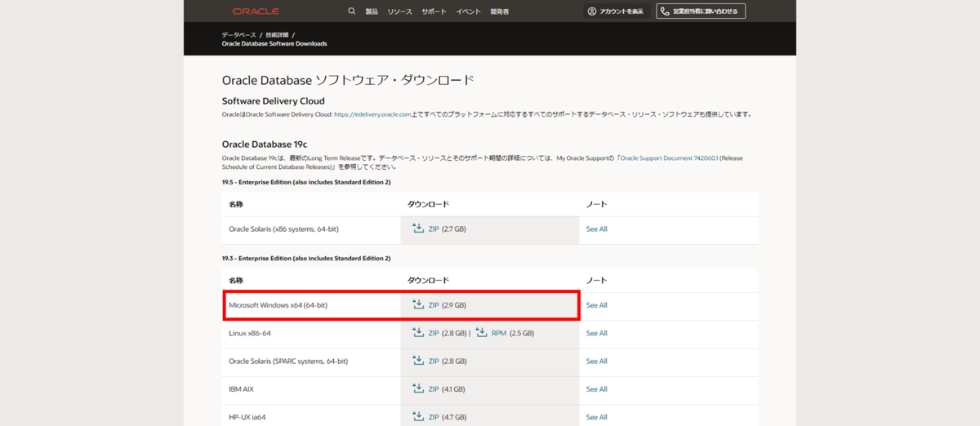Screen dimensions: 980x426
Task: Click the Oracle logo
Action: coord(256,11)
